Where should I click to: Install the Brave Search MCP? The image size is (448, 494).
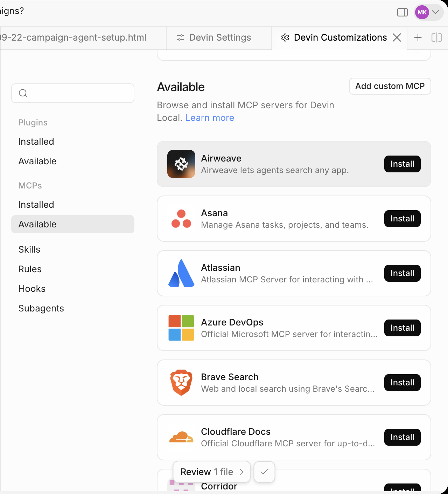click(402, 383)
